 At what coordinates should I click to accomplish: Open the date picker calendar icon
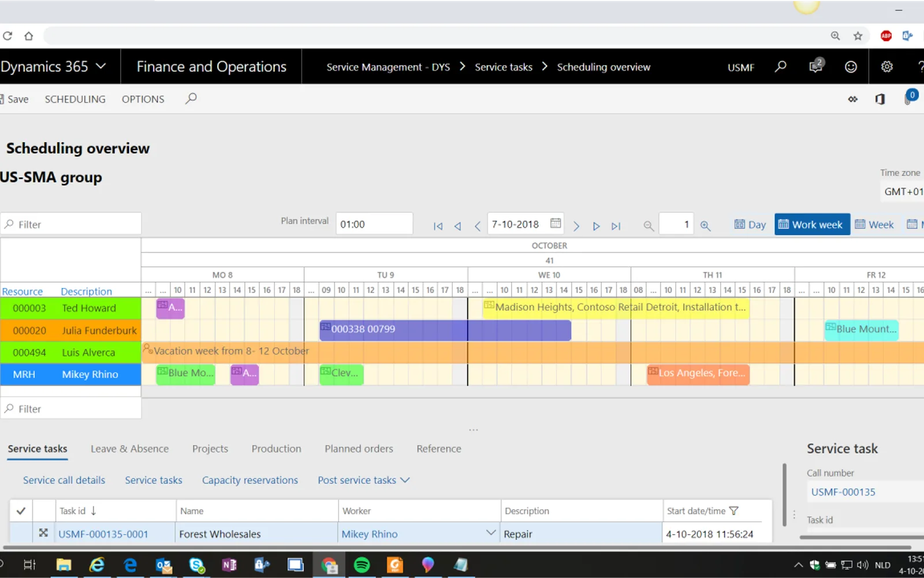(556, 224)
